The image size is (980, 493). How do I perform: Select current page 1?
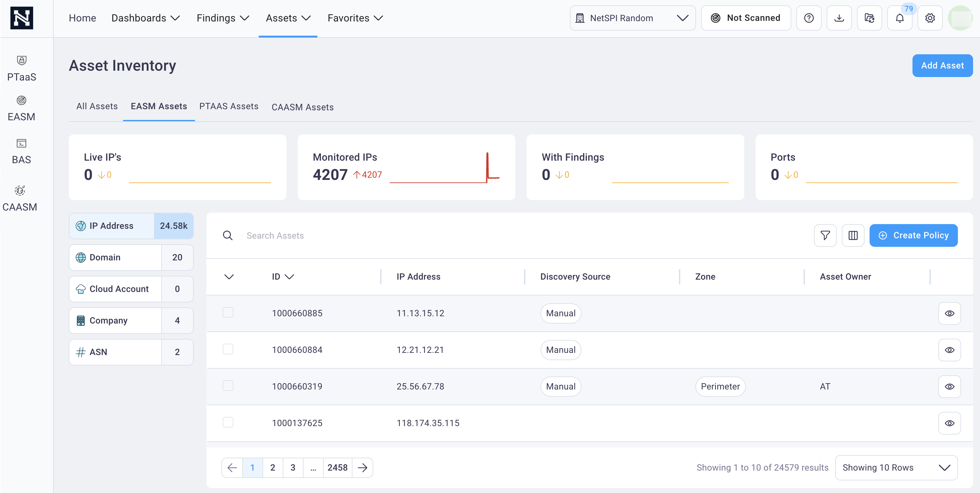[x=252, y=467]
